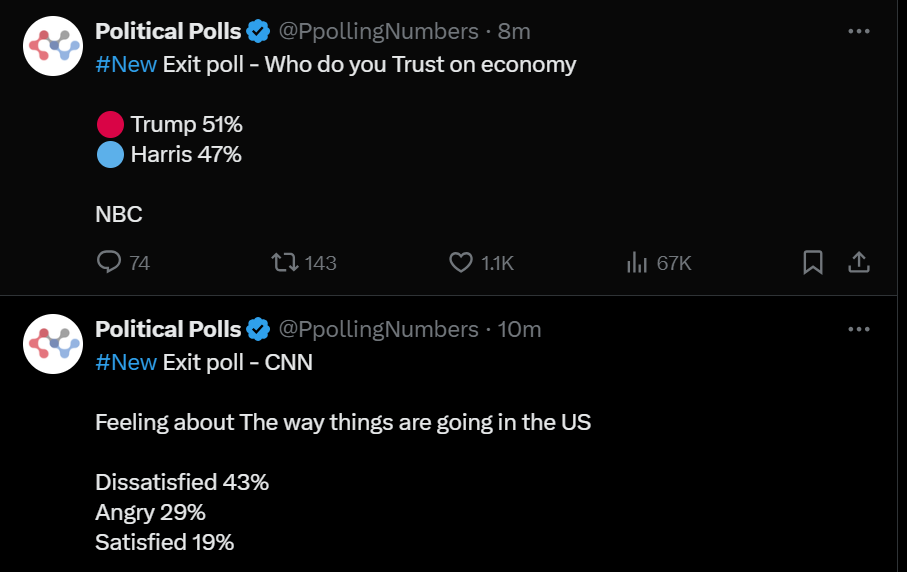Viewport: 907px width, 572px height.
Task: Bookmark the NBC economy exit poll post
Action: 813,262
